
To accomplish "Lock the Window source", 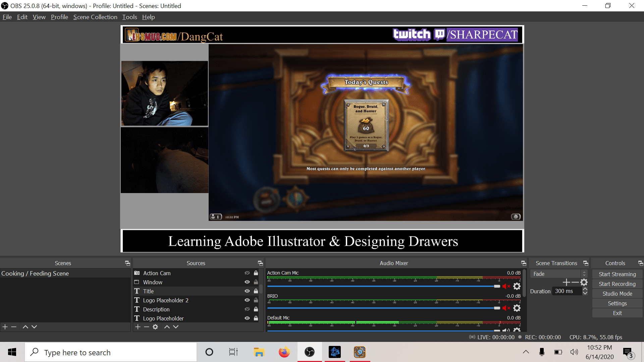I will tap(256, 282).
